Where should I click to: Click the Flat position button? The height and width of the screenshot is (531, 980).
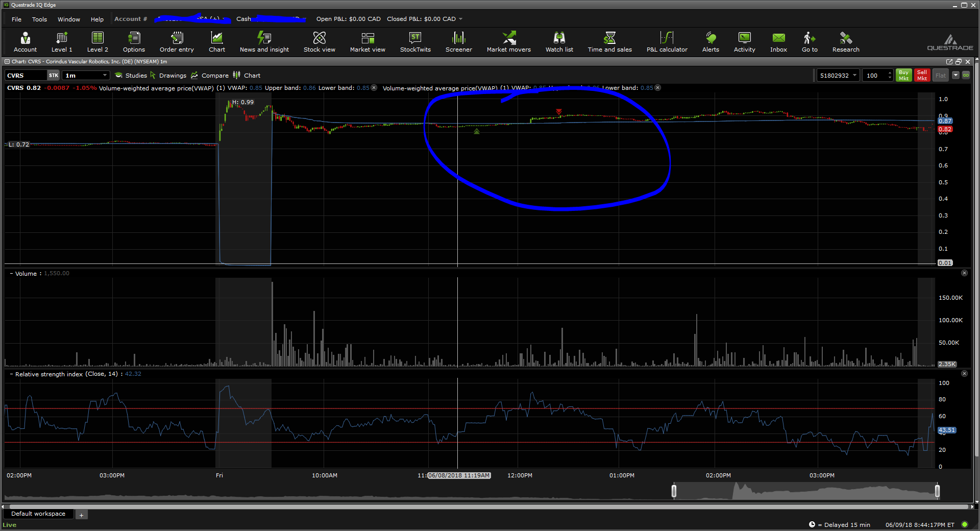940,76
